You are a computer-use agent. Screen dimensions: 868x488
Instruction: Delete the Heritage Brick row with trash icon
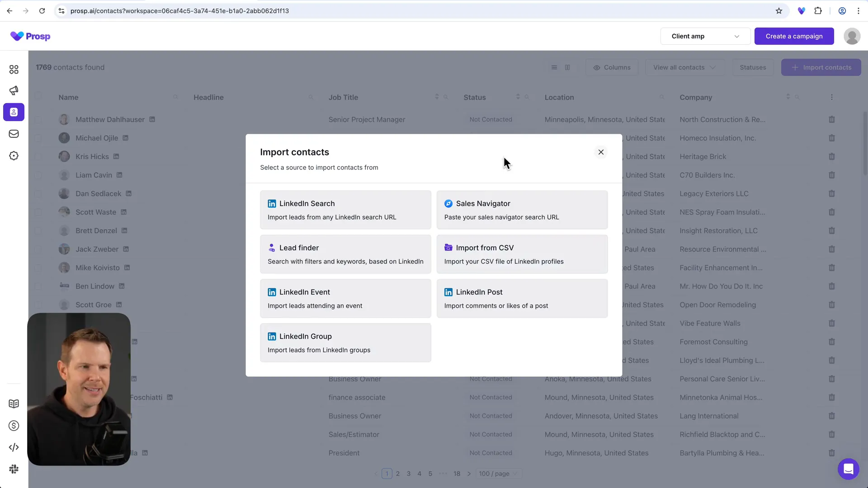point(831,156)
